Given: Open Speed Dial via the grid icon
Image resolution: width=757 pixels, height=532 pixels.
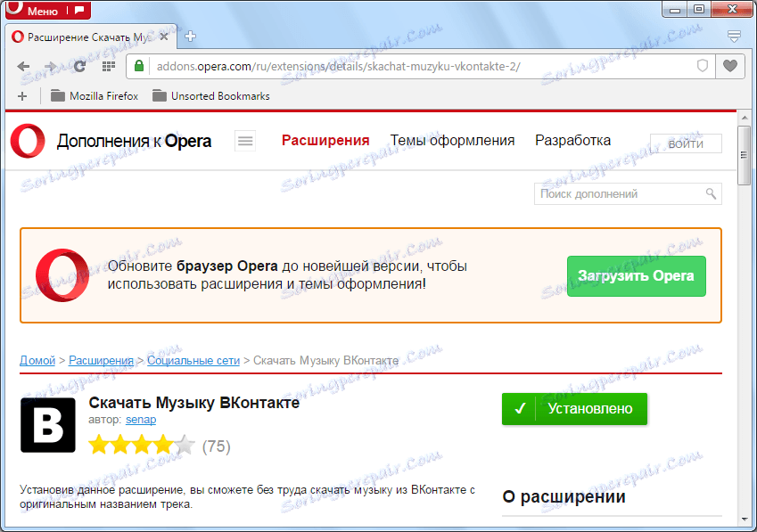Looking at the screenshot, I should (108, 66).
